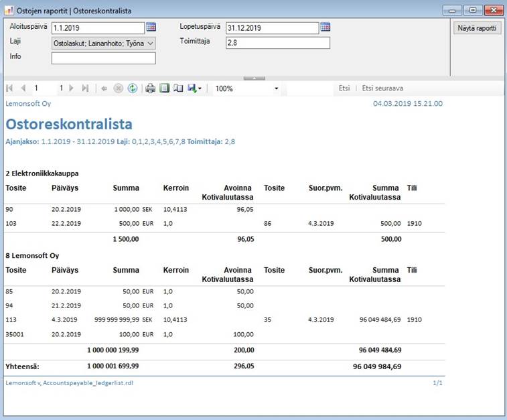Open page setup
The height and width of the screenshot is (420, 507).
[x=178, y=88]
